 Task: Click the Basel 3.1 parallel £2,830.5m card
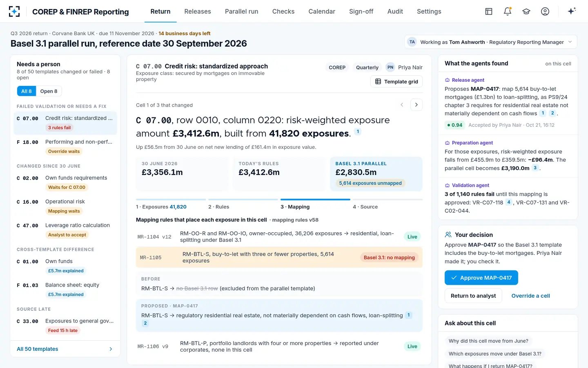[376, 174]
